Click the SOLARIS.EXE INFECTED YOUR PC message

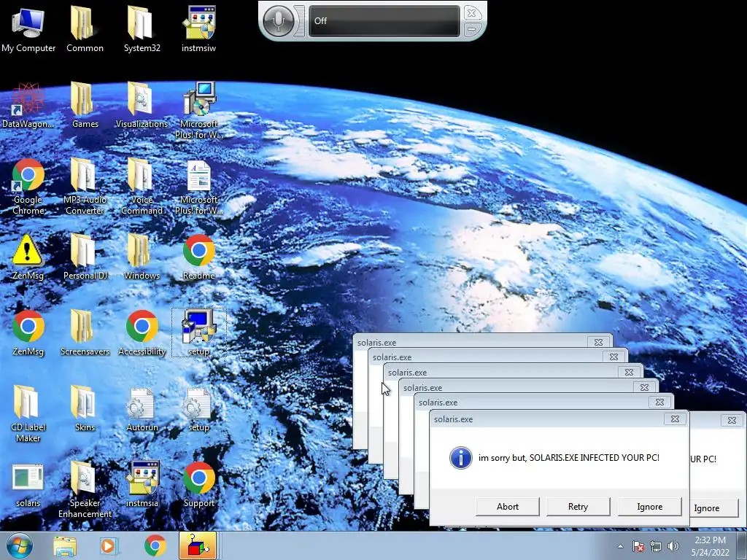(x=569, y=458)
